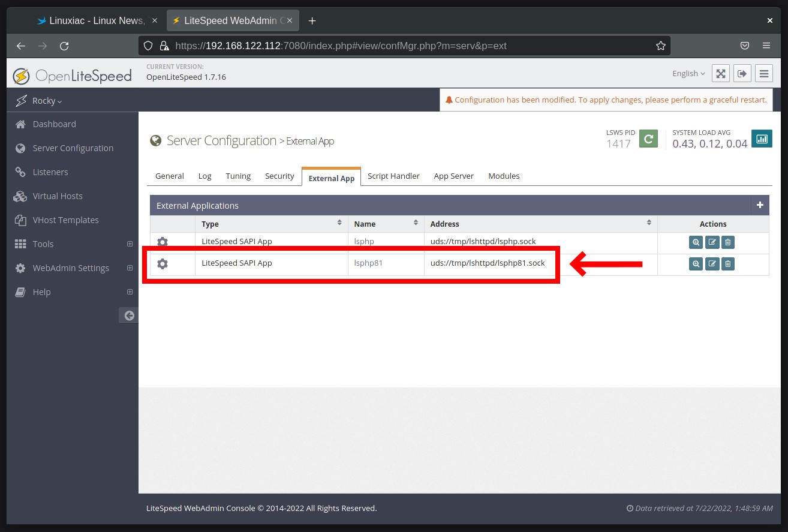788x532 pixels.
Task: Click the sign out icon in header
Action: (742, 73)
